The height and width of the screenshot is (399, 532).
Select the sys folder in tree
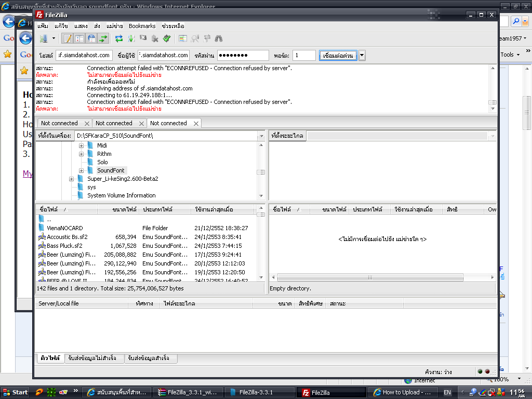[91, 187]
